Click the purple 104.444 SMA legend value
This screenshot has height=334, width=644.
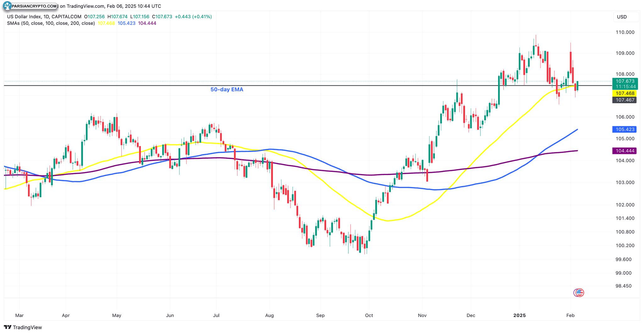click(147, 23)
